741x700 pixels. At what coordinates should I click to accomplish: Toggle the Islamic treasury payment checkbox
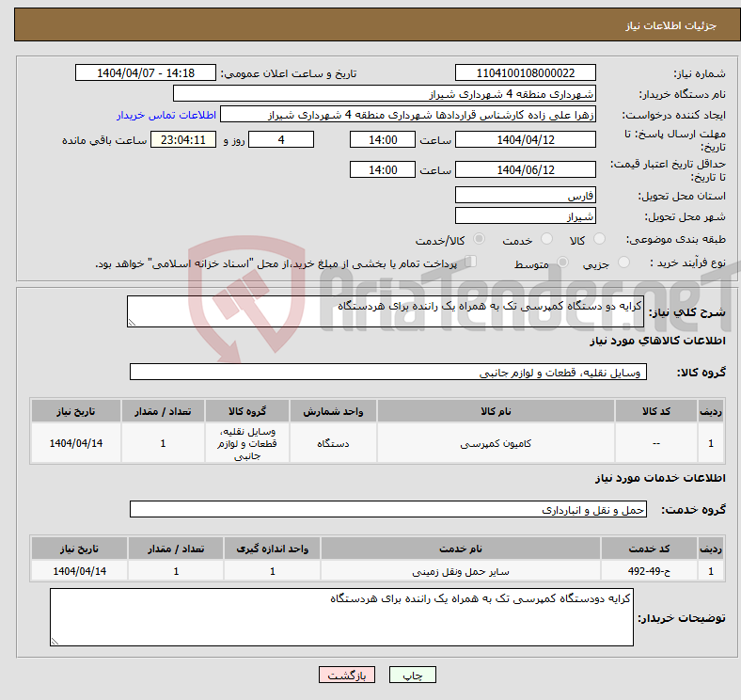[471, 261]
